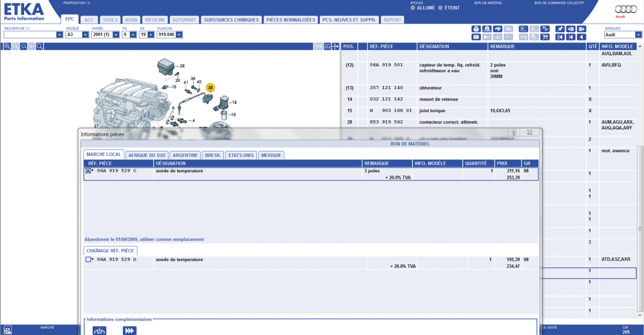
Task: Click the pushpin icon in the toolbar
Action: coord(560,29)
